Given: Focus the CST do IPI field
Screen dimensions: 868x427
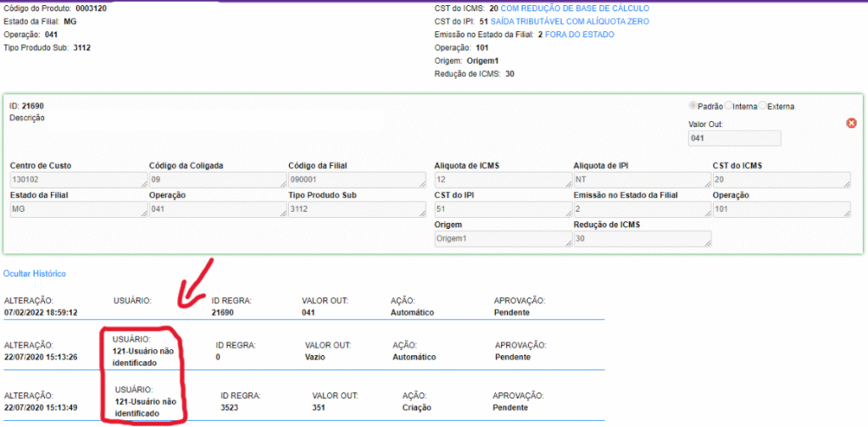Looking at the screenshot, I should coord(501,209).
